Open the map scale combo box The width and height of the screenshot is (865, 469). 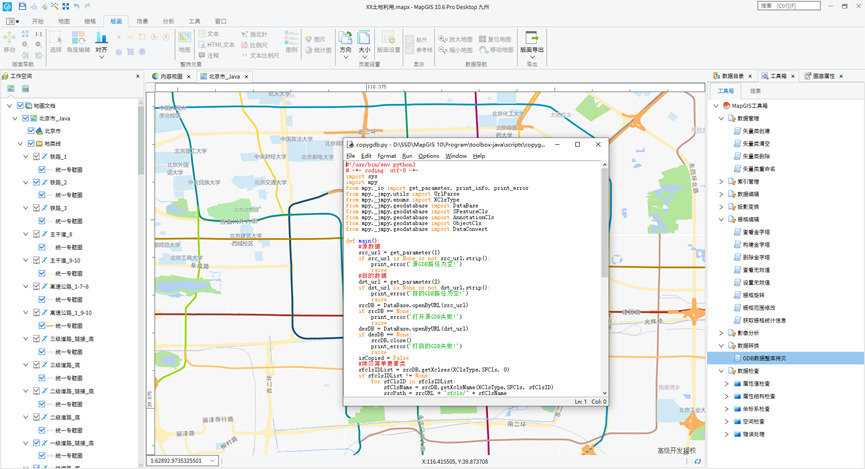pyautogui.click(x=183, y=461)
